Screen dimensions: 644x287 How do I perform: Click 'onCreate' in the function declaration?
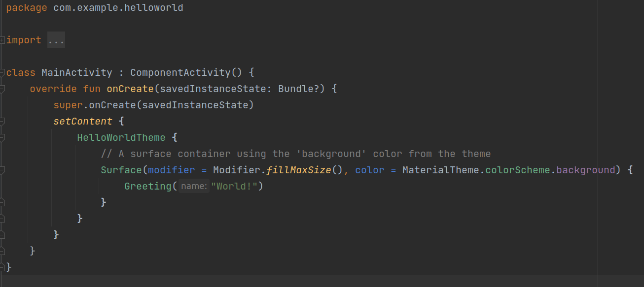tap(130, 89)
